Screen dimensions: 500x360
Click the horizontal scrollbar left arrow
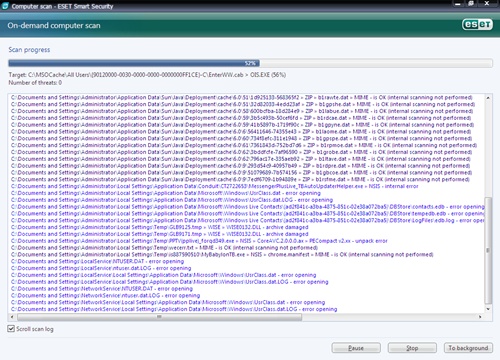(x=12, y=317)
